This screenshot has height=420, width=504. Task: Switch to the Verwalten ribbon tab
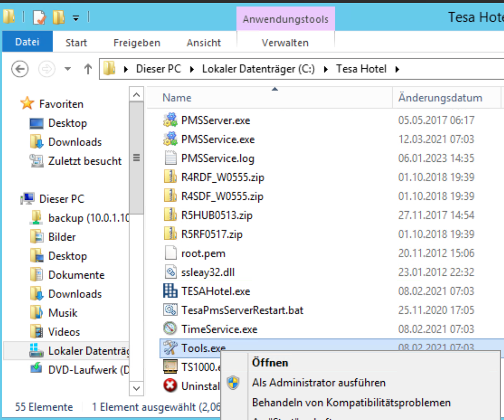tap(285, 43)
